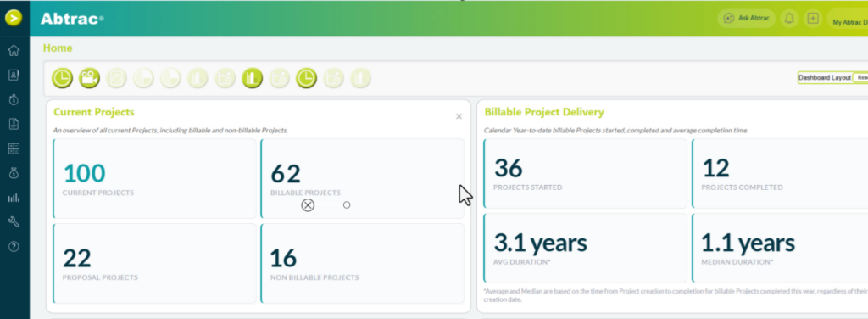The height and width of the screenshot is (319, 868).
Task: Open the money bag icon in the sidebar
Action: (14, 173)
